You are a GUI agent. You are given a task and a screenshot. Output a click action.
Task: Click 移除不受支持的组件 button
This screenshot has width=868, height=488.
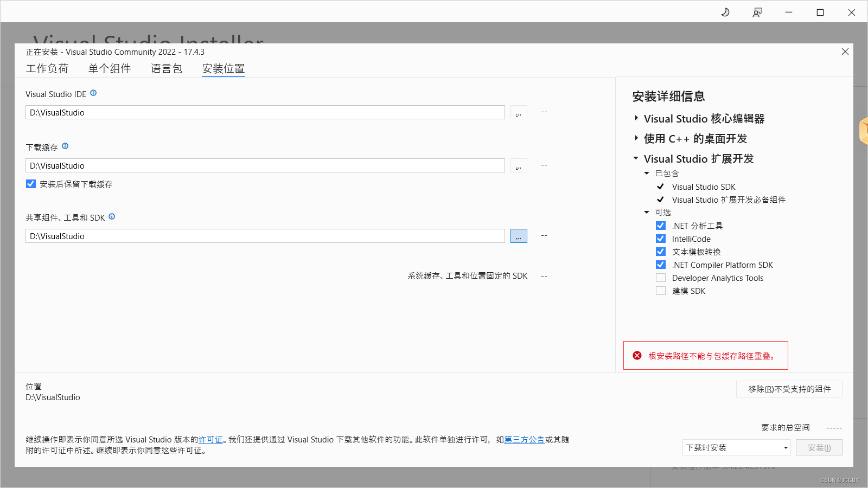coord(789,389)
